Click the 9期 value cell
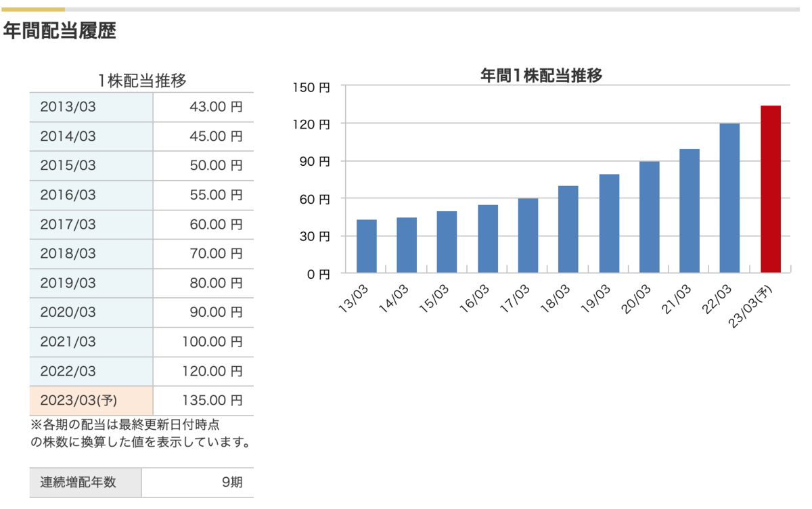The width and height of the screenshot is (812, 509). tap(198, 483)
